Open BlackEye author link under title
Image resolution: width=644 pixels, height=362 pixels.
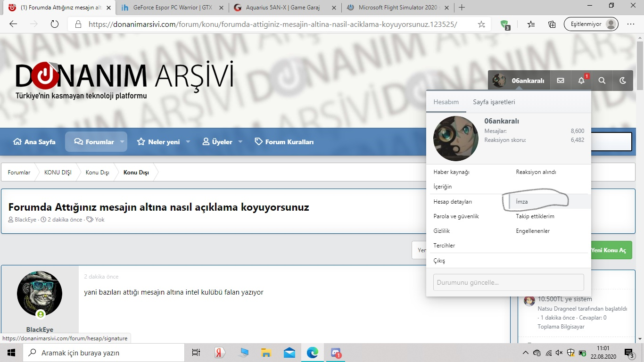point(25,220)
